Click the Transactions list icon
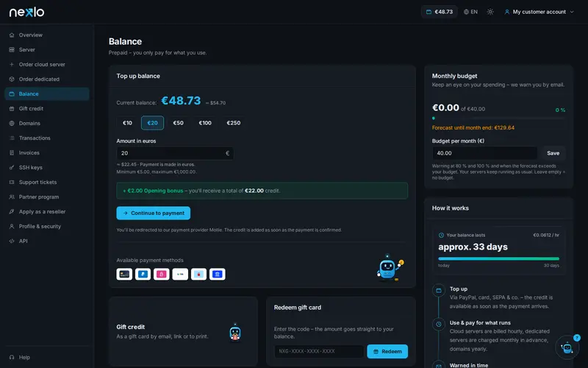The height and width of the screenshot is (368, 588). tap(12, 138)
